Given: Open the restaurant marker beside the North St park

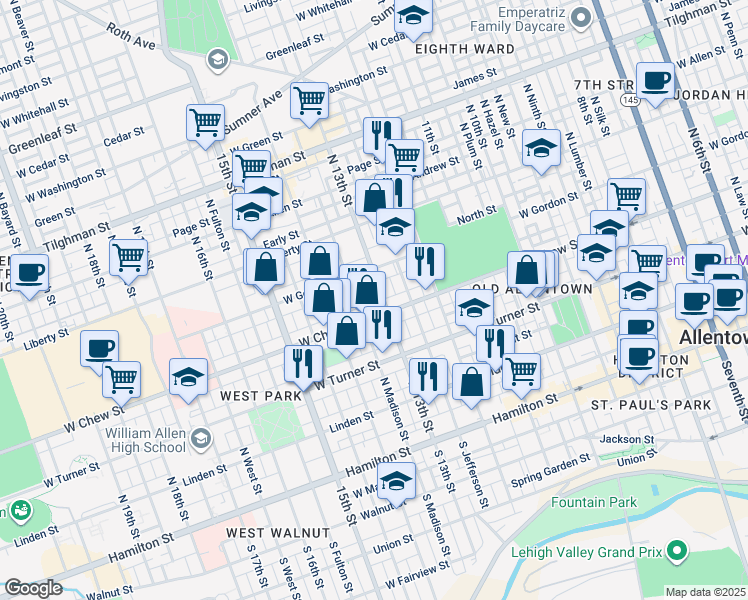Looking at the screenshot, I should pos(425,262).
